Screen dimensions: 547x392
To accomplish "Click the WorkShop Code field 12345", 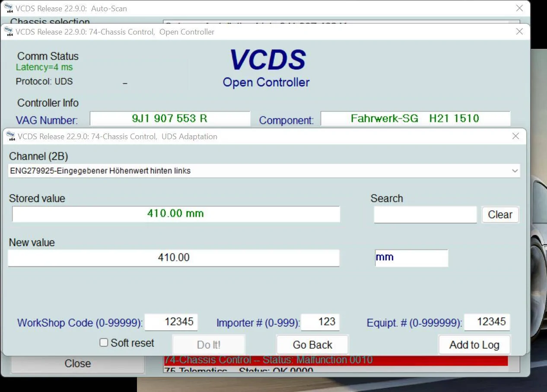I will 171,322.
